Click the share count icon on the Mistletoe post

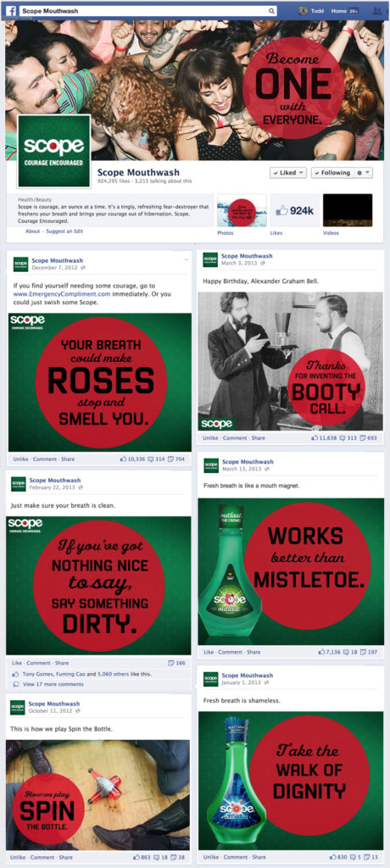pos(364,652)
